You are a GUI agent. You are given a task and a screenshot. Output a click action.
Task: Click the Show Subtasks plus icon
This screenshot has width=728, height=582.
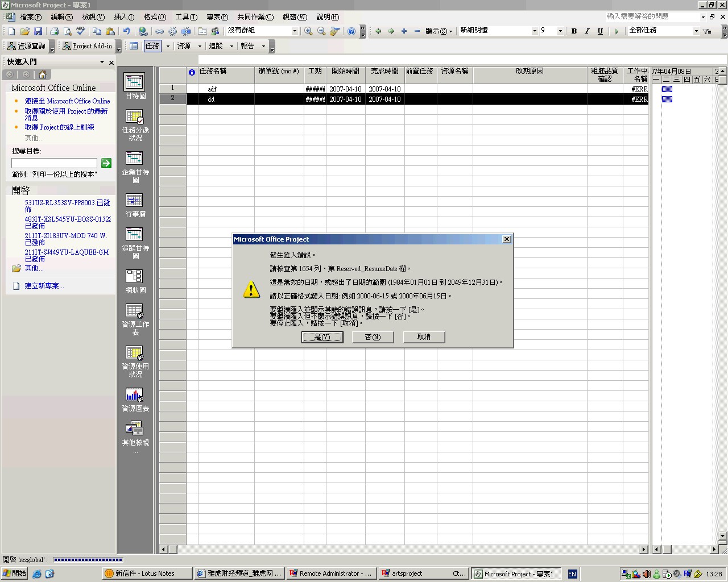point(404,31)
